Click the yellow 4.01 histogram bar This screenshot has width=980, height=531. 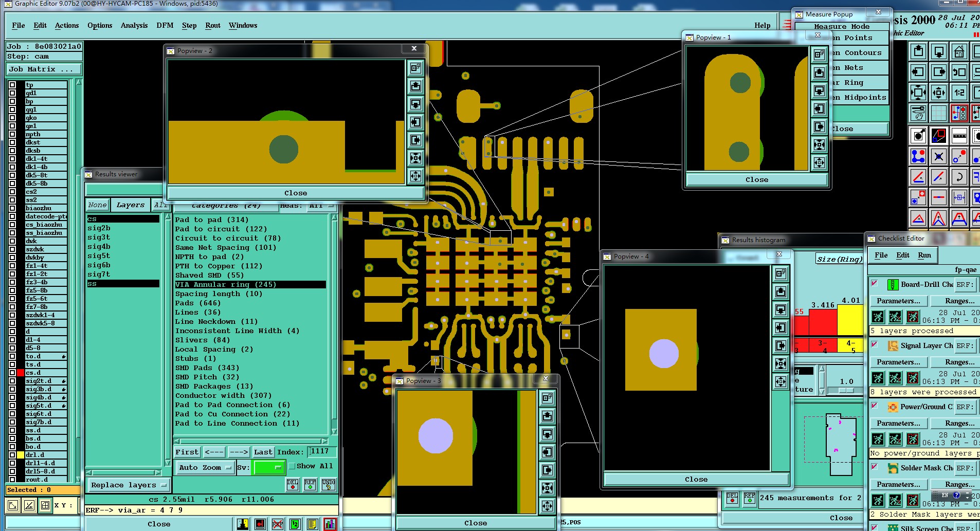pos(850,320)
